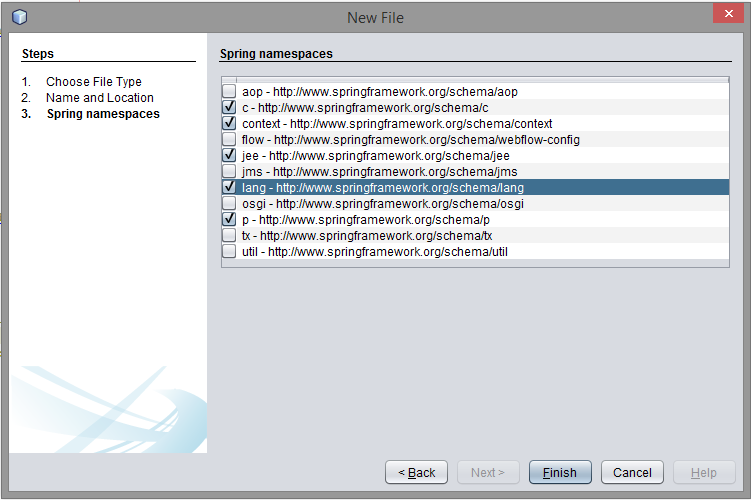Enable the jms namespace checkbox
Image resolution: width=751 pixels, height=500 pixels.
tap(229, 171)
